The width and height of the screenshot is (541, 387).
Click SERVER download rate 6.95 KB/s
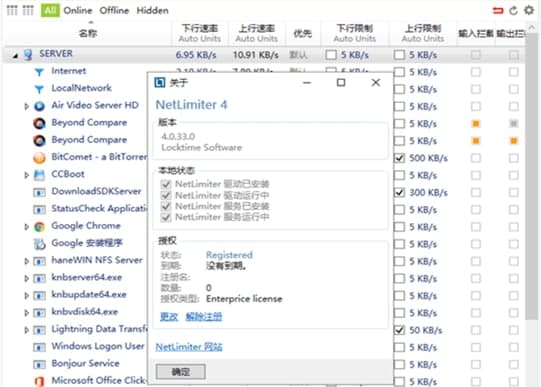pyautogui.click(x=196, y=55)
